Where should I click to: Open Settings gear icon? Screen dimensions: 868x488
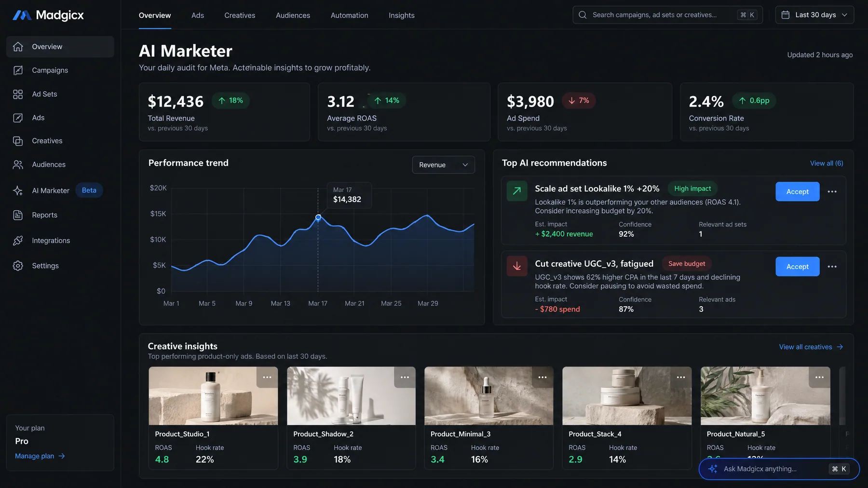coord(18,266)
